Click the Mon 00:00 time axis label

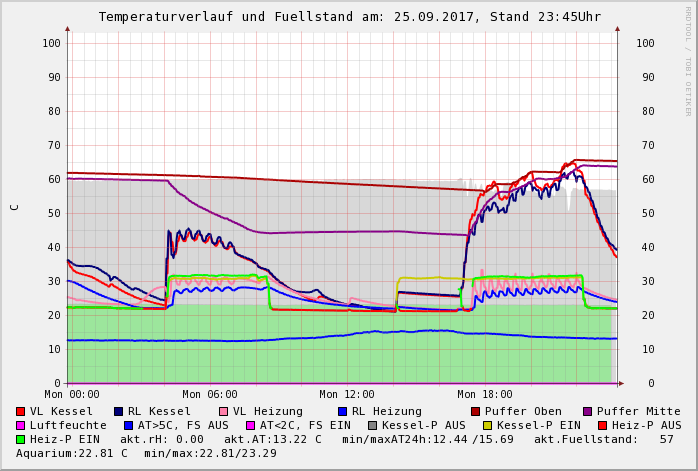click(x=72, y=395)
